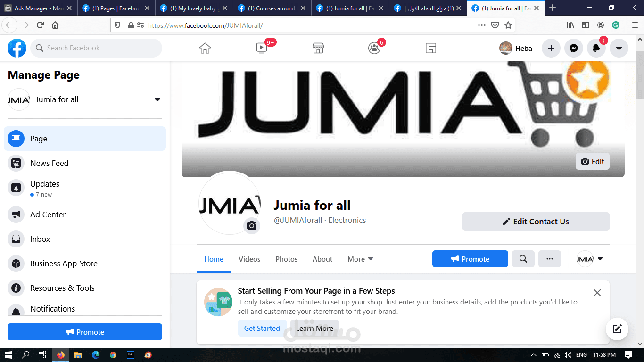Image resolution: width=644 pixels, height=362 pixels.
Task: Switch to Courses around browser tab
Action: (272, 8)
